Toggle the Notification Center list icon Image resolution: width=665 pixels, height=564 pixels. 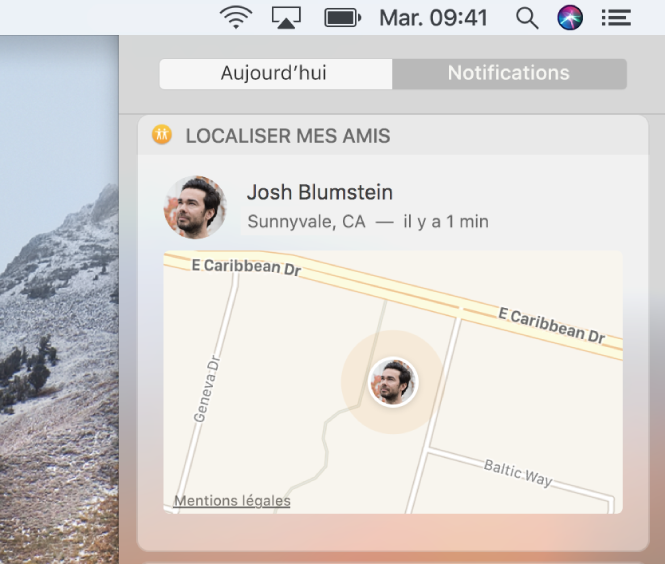(616, 18)
